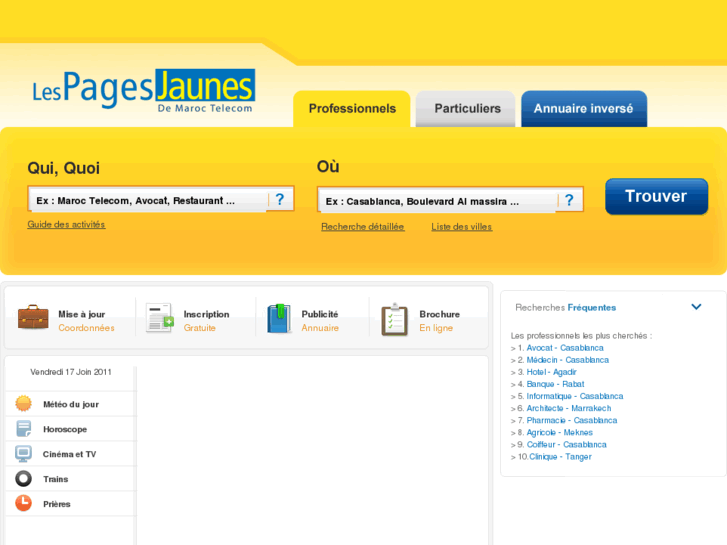Click the Trains wheel icon

23,479
